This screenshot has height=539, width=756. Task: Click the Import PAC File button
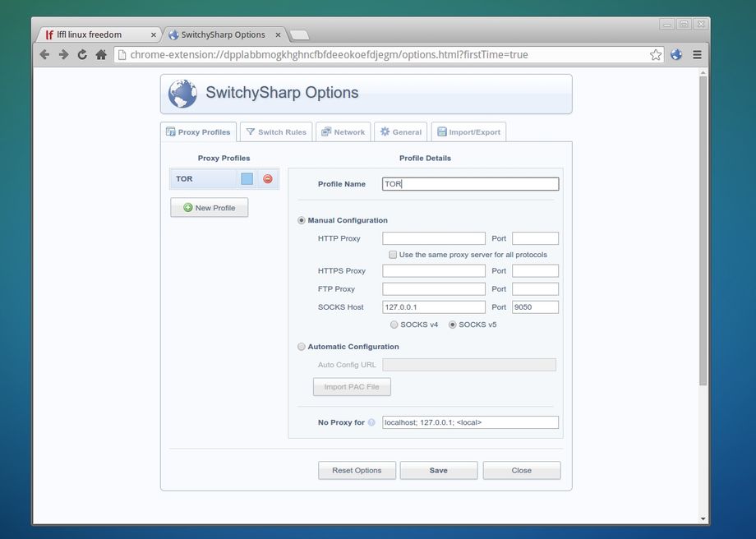[352, 387]
